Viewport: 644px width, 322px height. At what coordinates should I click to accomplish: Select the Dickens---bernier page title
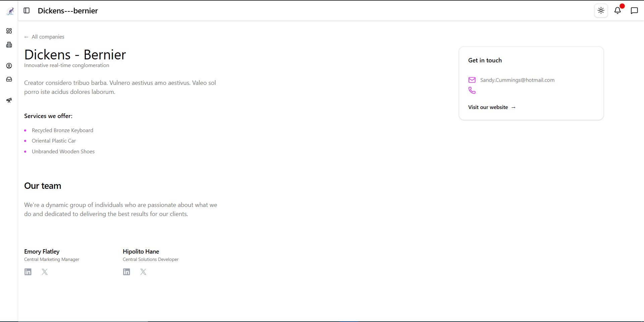point(68,11)
